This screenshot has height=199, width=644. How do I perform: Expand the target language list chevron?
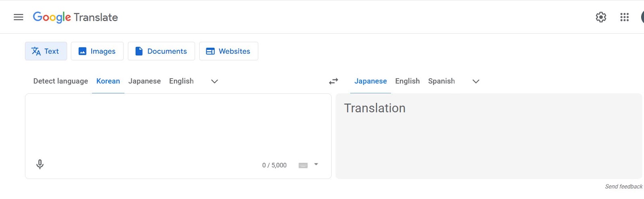pyautogui.click(x=476, y=81)
